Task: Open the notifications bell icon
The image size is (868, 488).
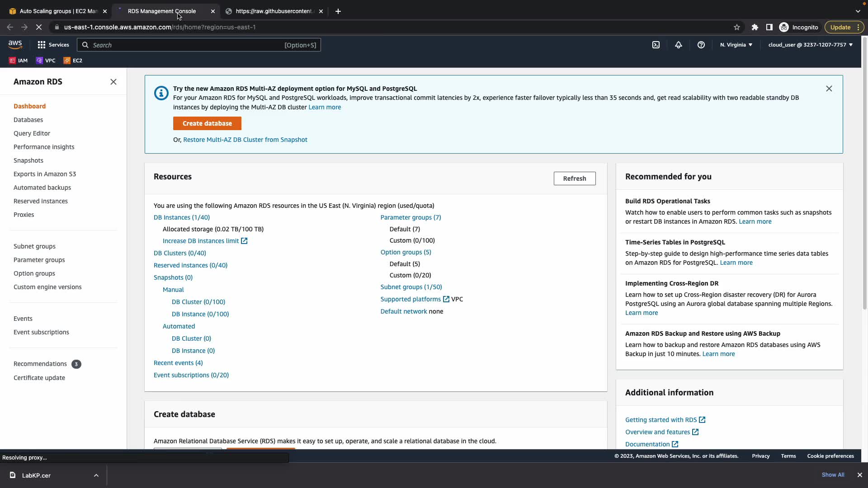Action: tap(679, 45)
